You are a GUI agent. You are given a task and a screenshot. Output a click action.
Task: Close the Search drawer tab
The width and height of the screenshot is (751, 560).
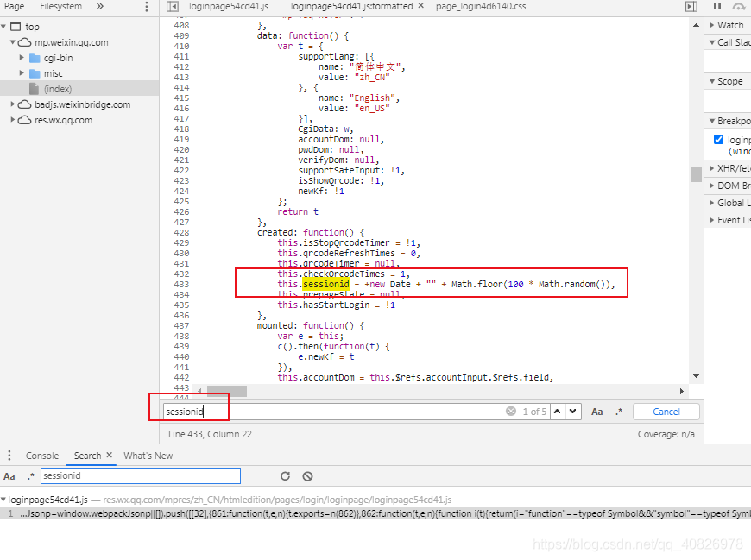tap(110, 456)
